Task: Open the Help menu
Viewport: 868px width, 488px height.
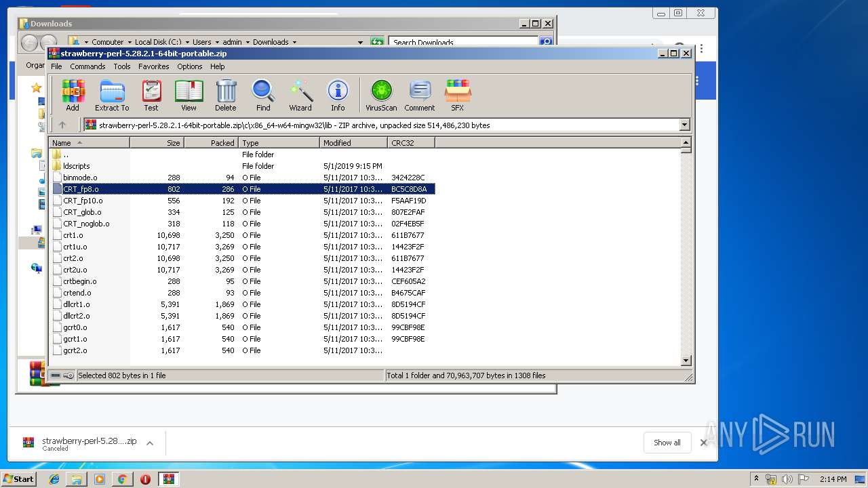Action: (218, 66)
